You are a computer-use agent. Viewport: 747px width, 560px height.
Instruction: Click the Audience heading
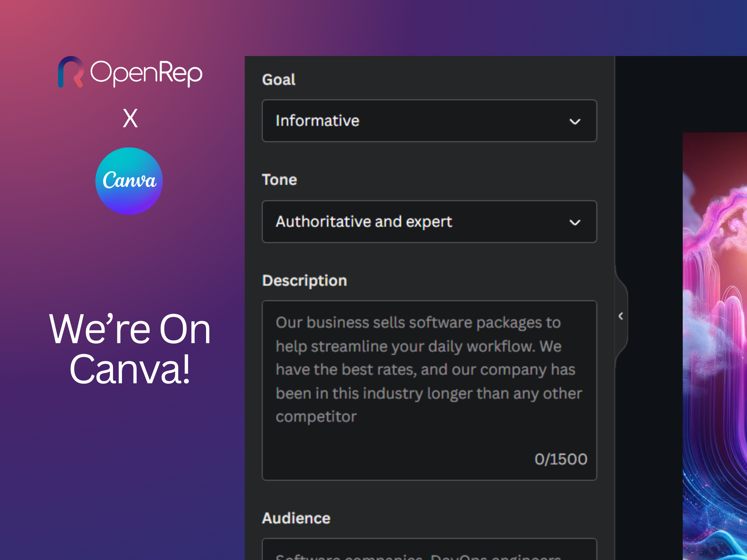click(296, 518)
